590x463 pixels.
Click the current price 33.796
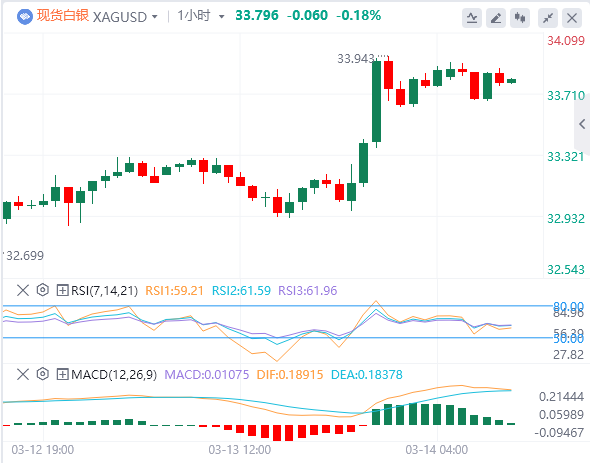coord(257,15)
